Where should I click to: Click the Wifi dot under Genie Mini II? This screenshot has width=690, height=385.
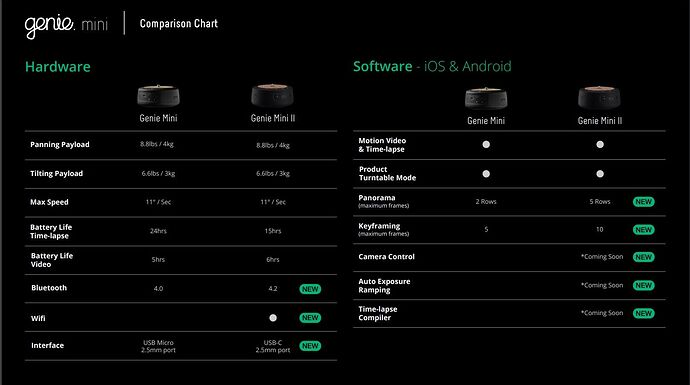coord(273,318)
